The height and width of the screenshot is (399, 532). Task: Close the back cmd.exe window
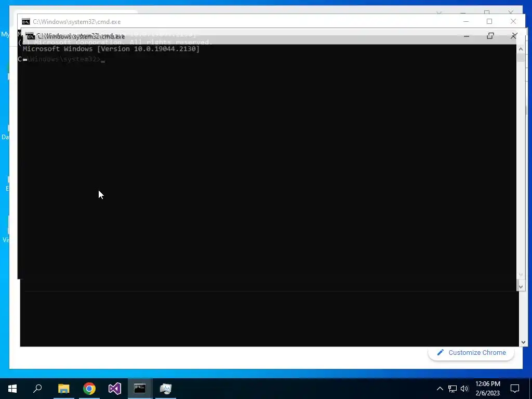click(513, 21)
